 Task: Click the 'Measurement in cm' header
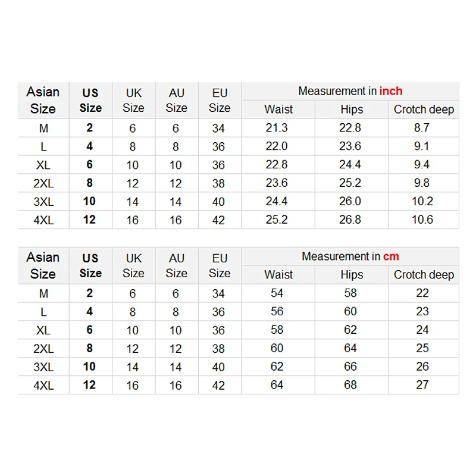[350, 256]
